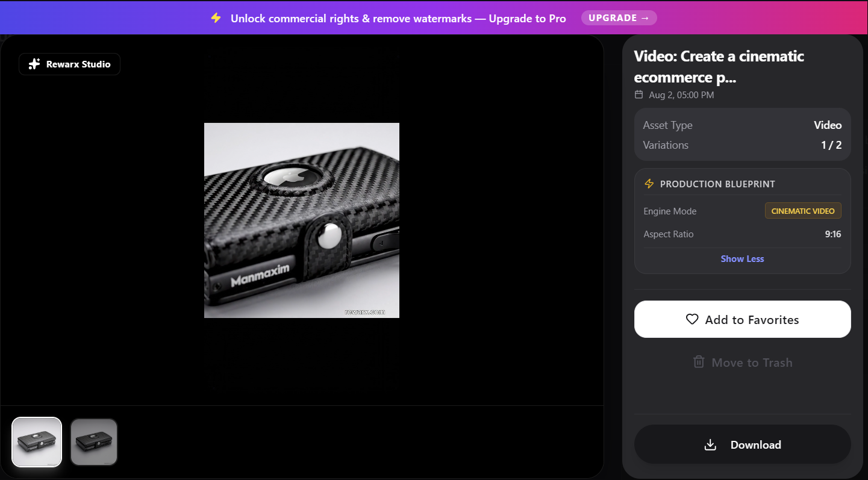
Task: Select the first variation thumbnail
Action: [37, 442]
